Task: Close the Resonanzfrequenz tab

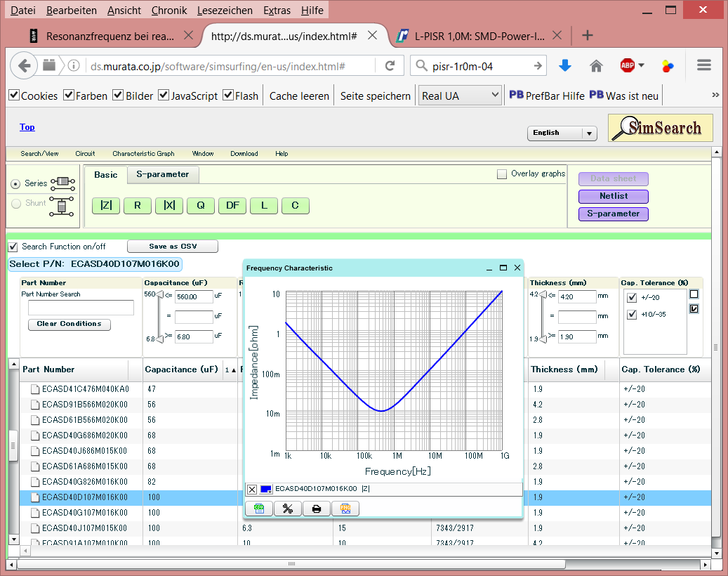Action: [x=188, y=35]
